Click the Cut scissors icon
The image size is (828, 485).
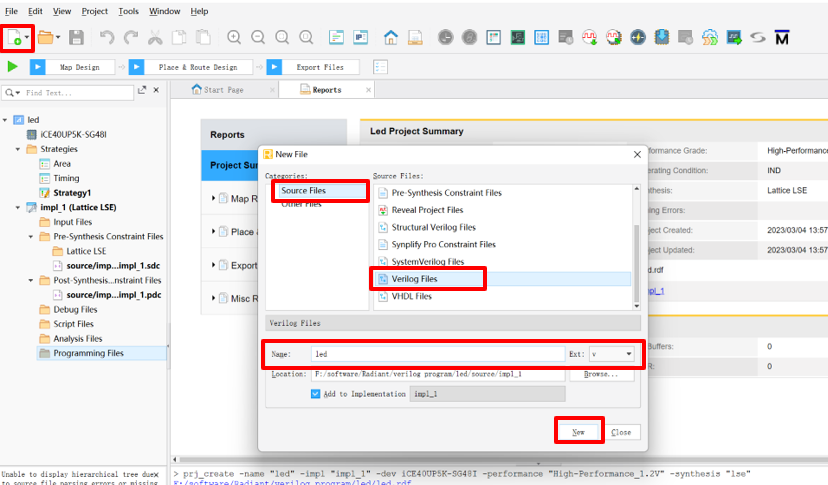155,38
